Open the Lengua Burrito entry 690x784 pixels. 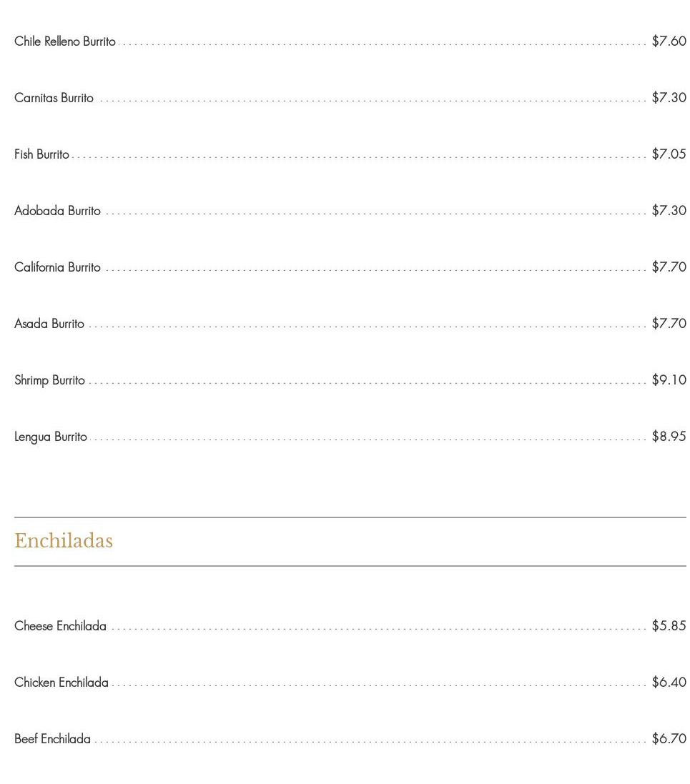point(51,437)
